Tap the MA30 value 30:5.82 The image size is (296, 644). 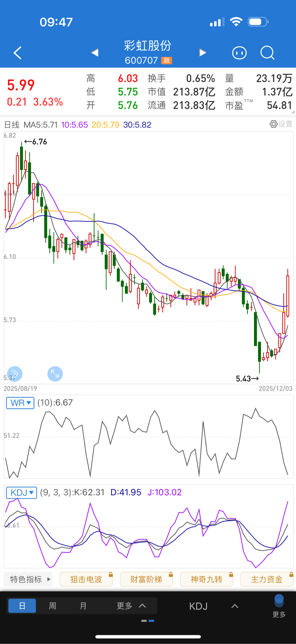pyautogui.click(x=137, y=125)
